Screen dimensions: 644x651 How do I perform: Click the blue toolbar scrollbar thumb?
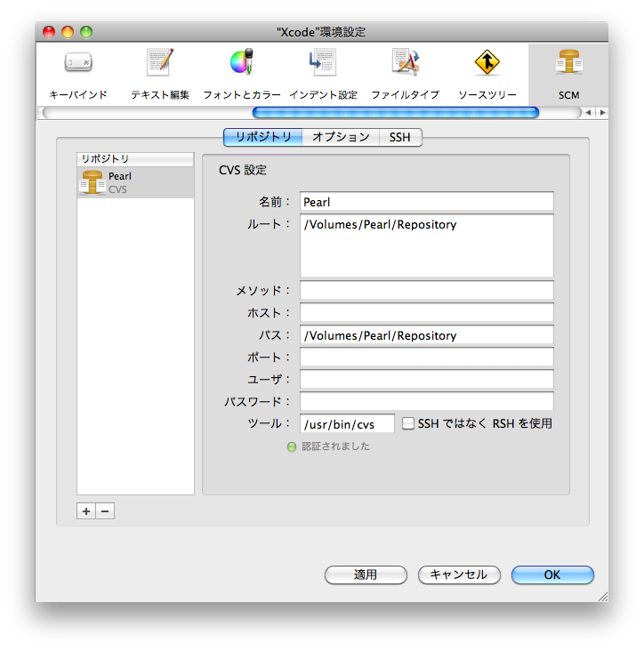[x=396, y=113]
